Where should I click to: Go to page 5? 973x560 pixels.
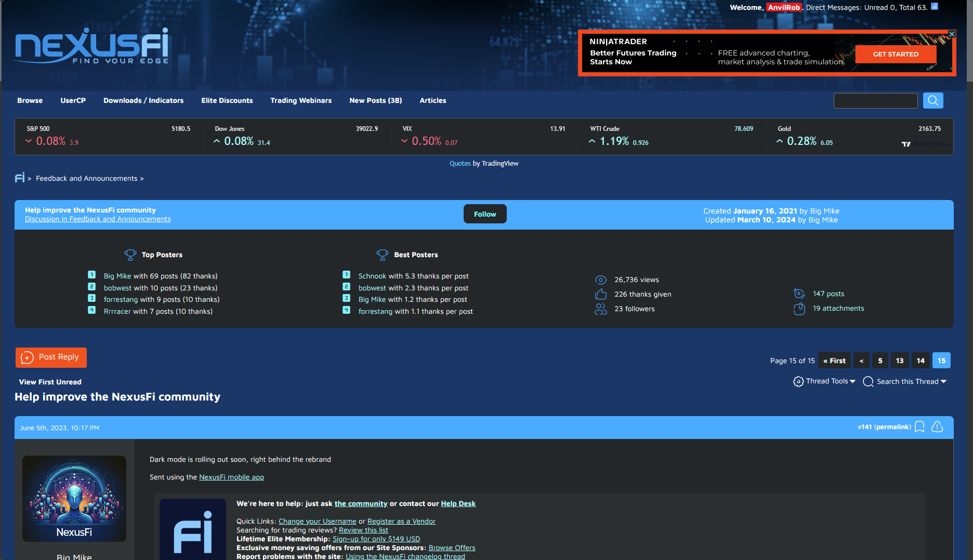(880, 361)
